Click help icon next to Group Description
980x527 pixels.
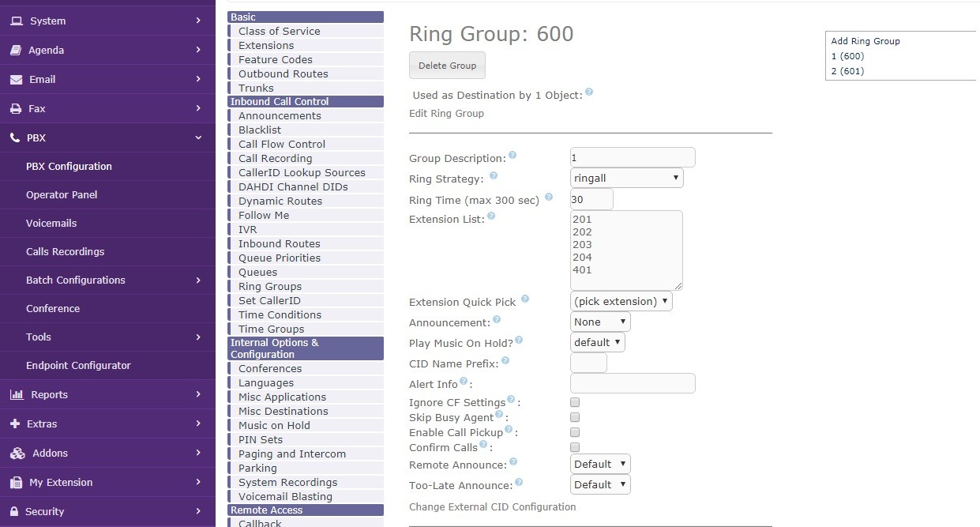pos(513,155)
